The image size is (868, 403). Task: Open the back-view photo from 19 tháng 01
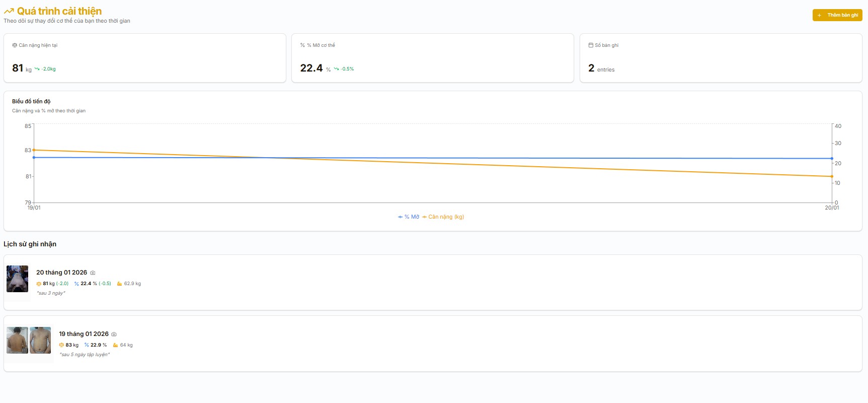17,340
